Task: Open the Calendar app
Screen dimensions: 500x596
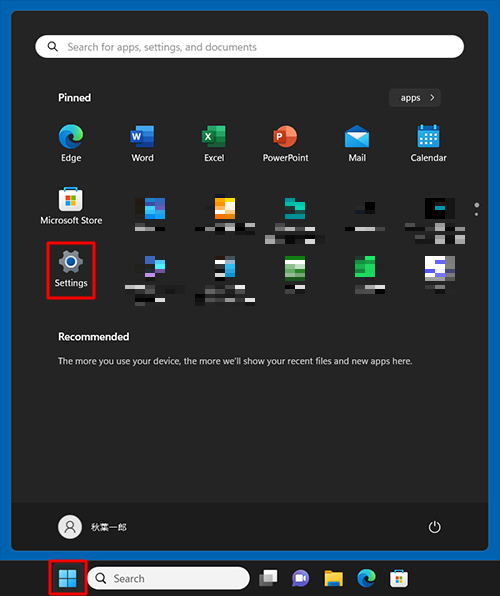Action: coord(428,143)
